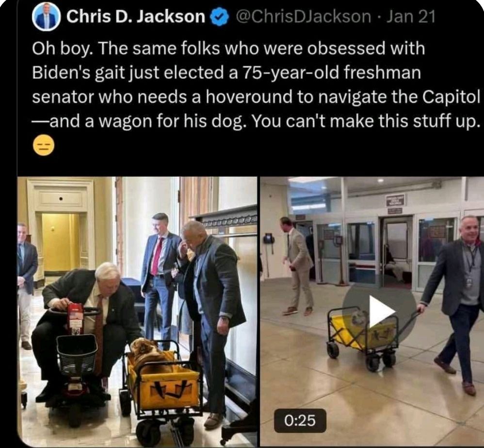Open the scooter and wagon photo
This screenshot has height=448, width=484.
[x=137, y=312]
